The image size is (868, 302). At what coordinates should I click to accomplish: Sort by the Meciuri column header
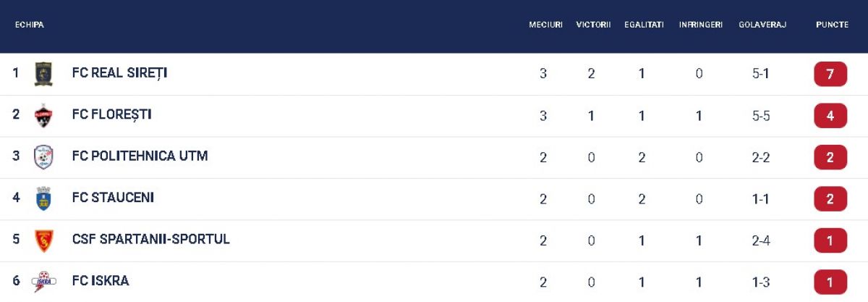[x=545, y=25]
